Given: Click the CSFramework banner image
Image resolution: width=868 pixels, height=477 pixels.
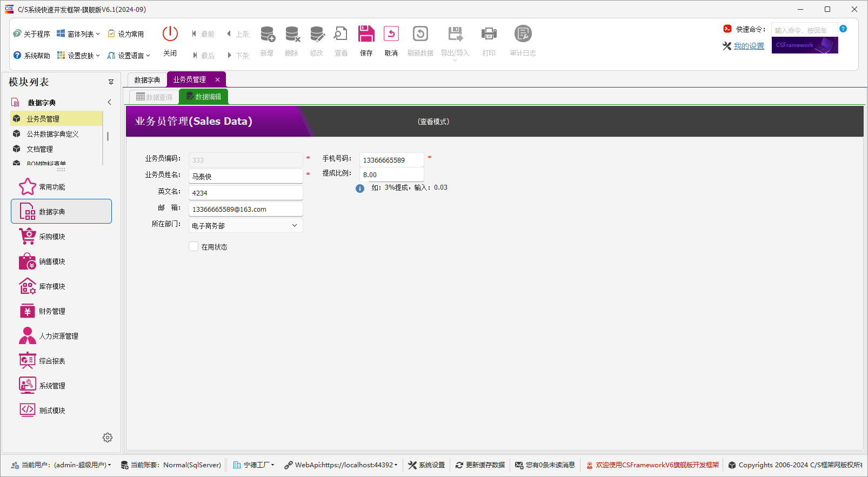Looking at the screenshot, I should [805, 45].
